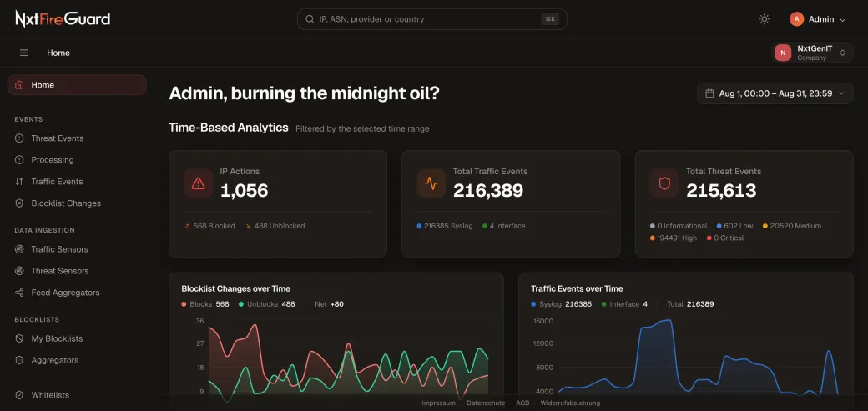Open the Widerrufsbelehrung footer link
The width and height of the screenshot is (868, 411).
[x=570, y=403]
